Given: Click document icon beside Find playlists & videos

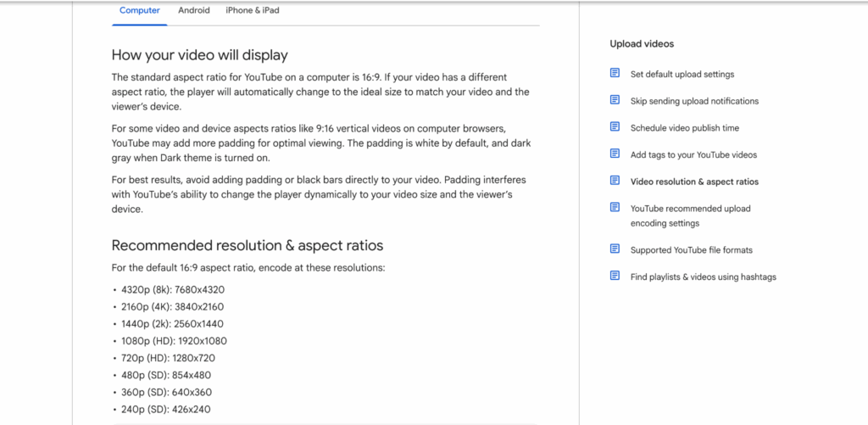Looking at the screenshot, I should tap(615, 276).
